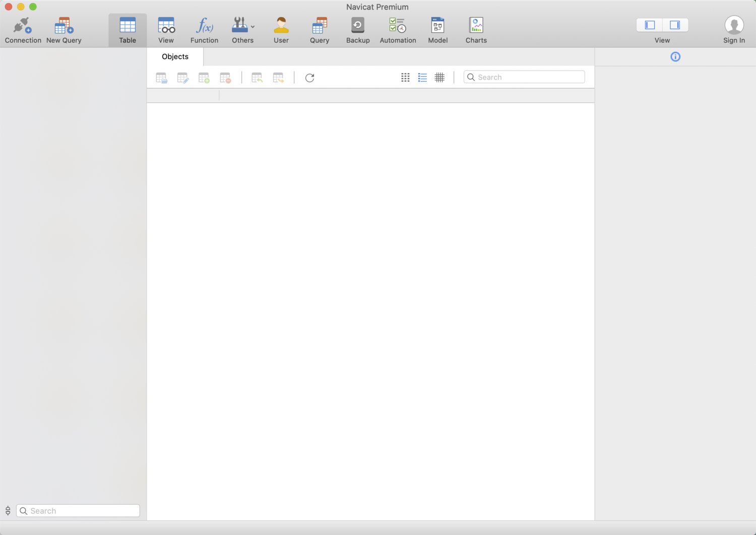Click the info icon in right pane
Screen dimensions: 756x535
point(675,57)
